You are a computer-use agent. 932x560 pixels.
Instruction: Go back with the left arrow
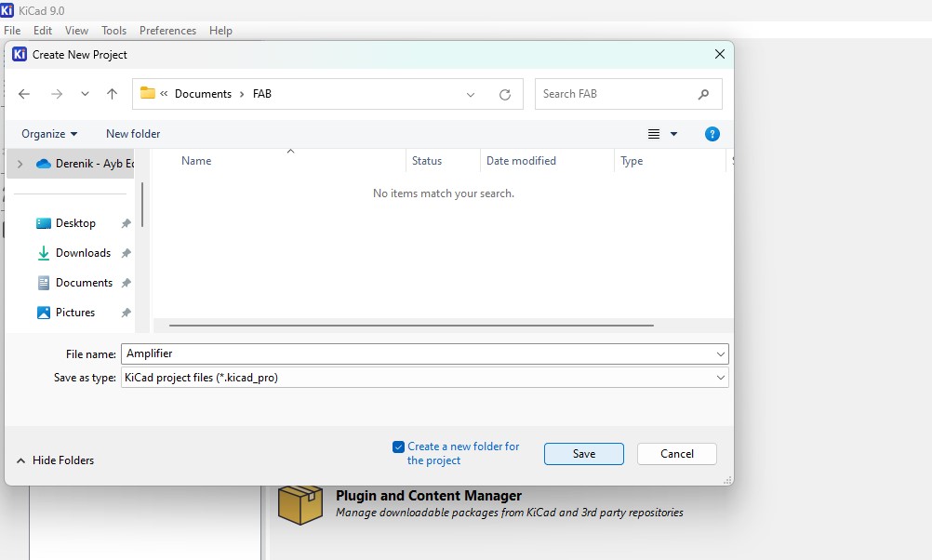24,94
